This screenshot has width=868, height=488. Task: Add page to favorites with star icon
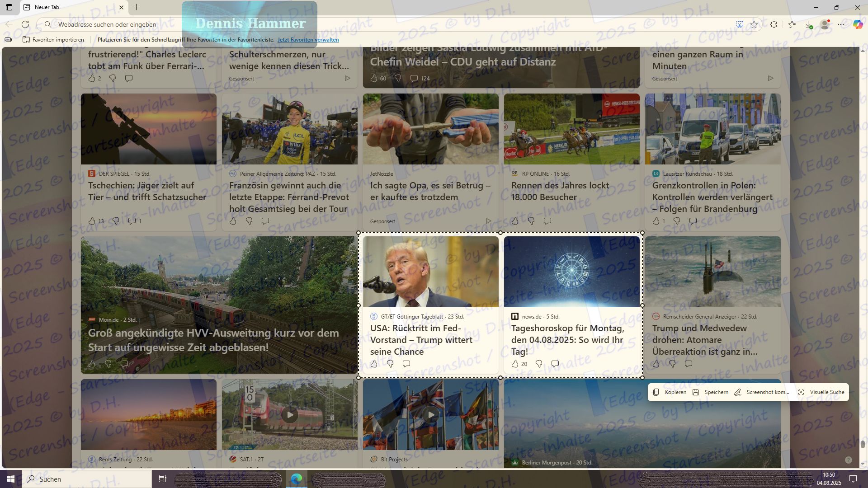click(754, 24)
